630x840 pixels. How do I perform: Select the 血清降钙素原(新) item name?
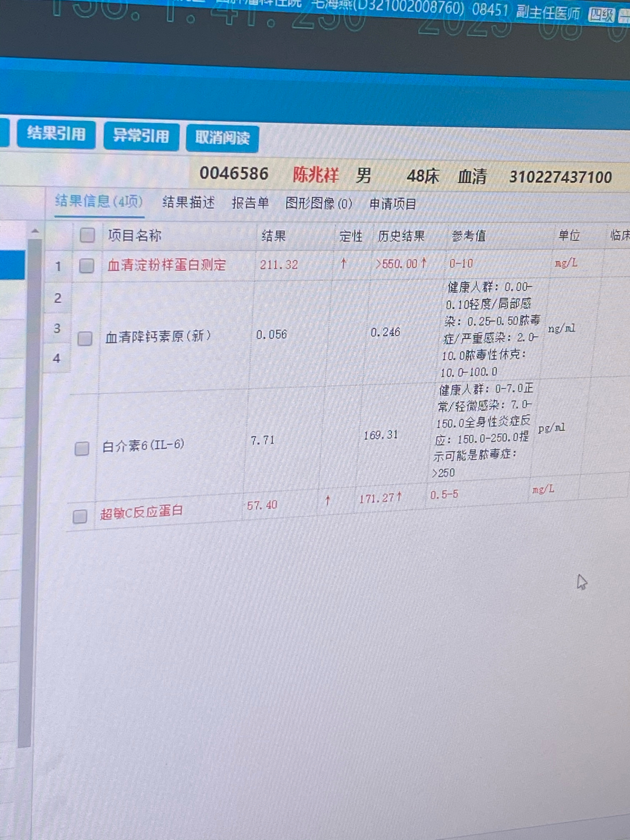(x=158, y=336)
